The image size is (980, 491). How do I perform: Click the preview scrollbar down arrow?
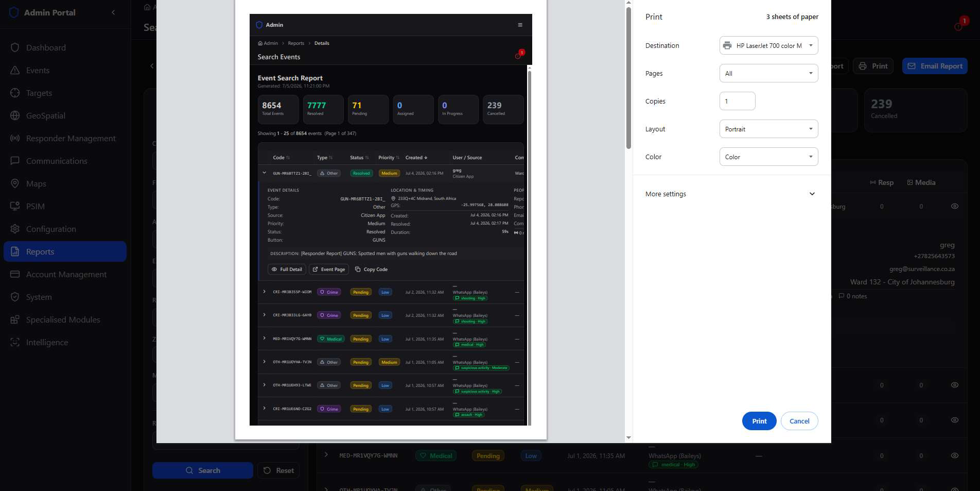[628, 438]
